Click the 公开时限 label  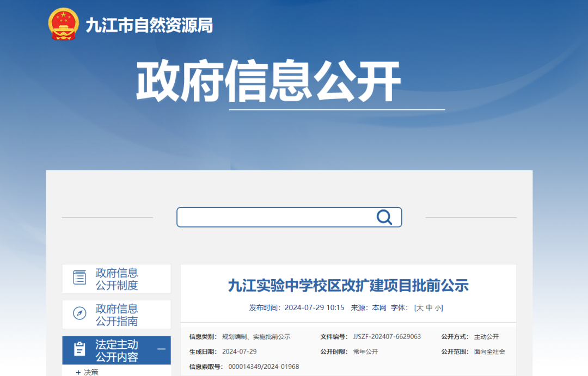coord(334,352)
